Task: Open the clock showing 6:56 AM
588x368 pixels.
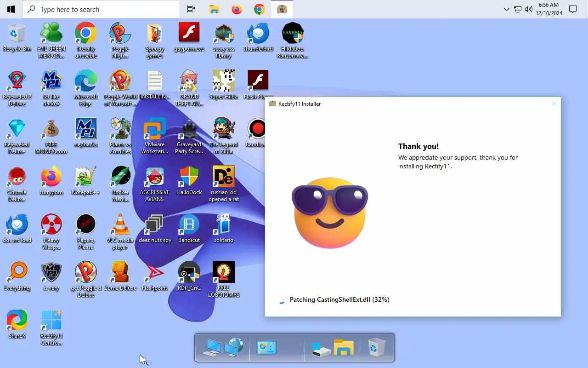Action: [548, 9]
